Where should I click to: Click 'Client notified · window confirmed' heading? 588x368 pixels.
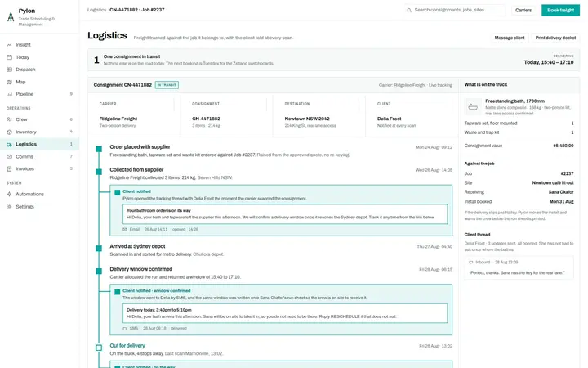[156, 290]
